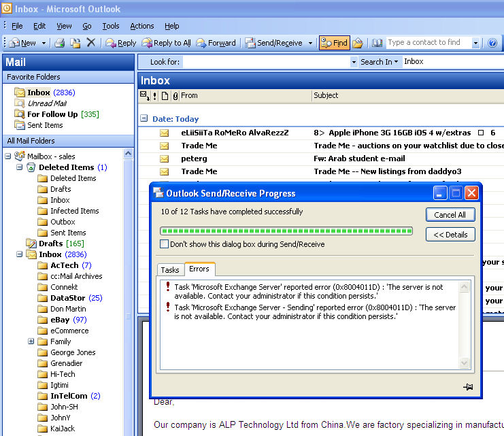The width and height of the screenshot is (504, 436).
Task: Click the pin icon in Send/Receive dialog
Action: (x=468, y=387)
